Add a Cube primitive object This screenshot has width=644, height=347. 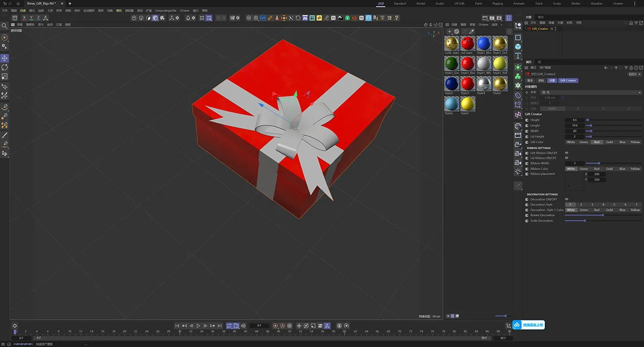point(518,47)
